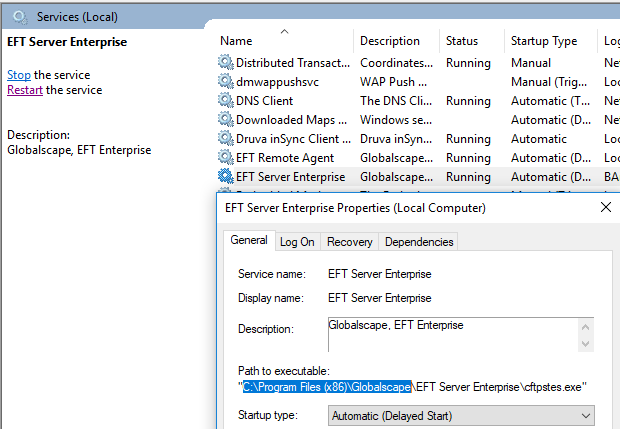The image size is (620, 429).
Task: Click the 'Windows se...' description cell
Action: click(396, 120)
